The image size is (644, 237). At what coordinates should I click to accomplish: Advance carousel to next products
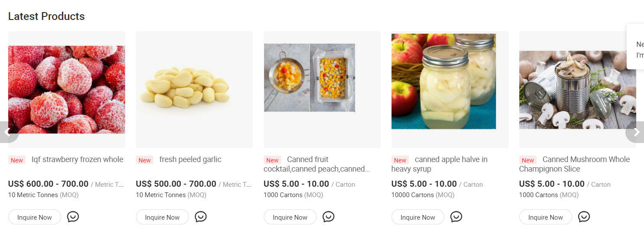(x=636, y=132)
